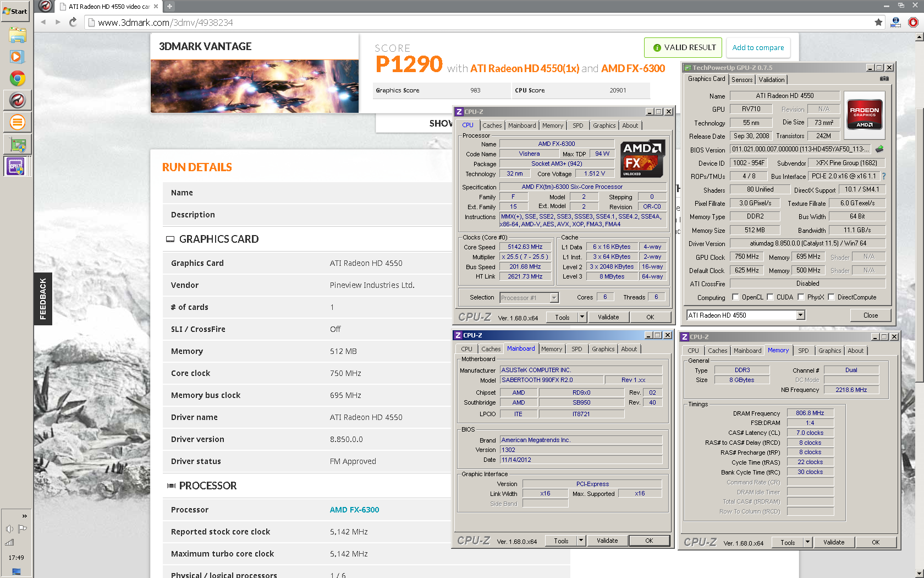Expand hidden system tray icons
The image size is (924, 578).
click(x=24, y=516)
